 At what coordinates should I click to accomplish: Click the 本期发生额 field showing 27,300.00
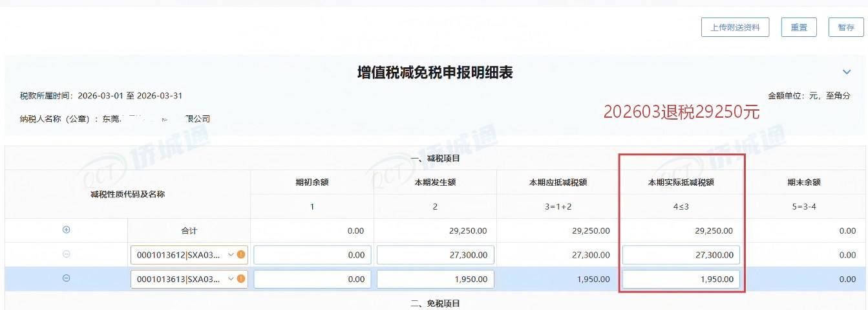pos(435,255)
